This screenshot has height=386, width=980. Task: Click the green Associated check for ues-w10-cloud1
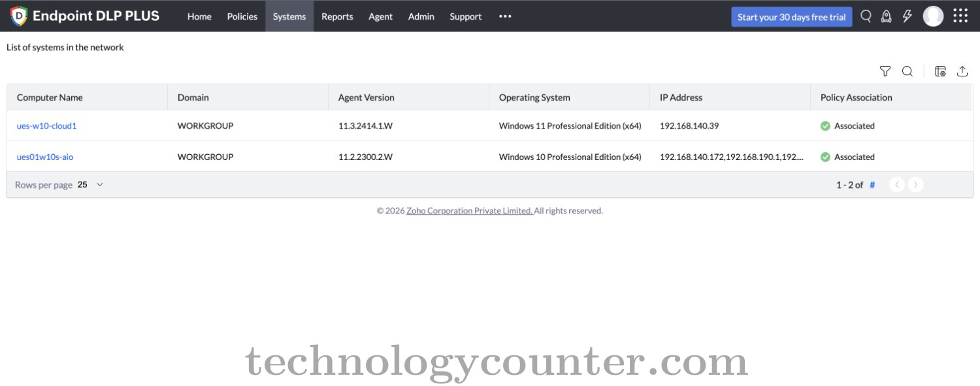(x=825, y=126)
